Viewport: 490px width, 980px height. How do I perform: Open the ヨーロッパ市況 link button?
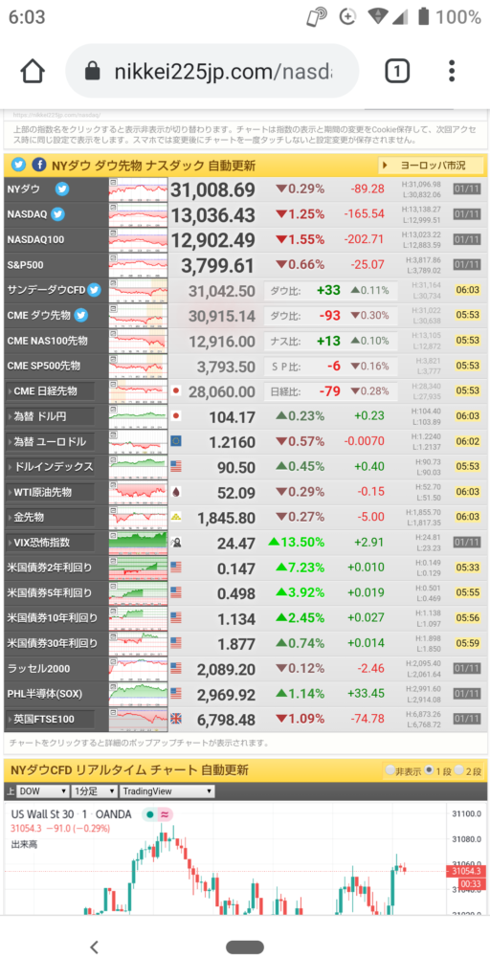click(431, 166)
